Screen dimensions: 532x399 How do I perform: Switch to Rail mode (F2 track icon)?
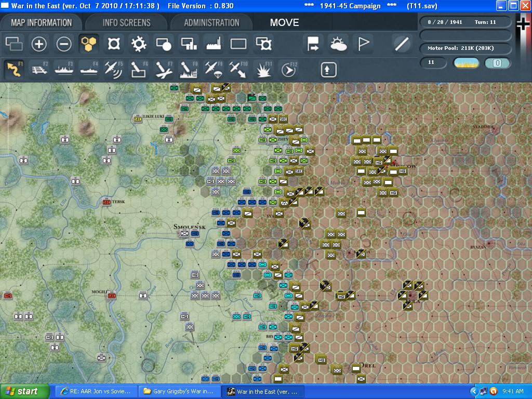click(x=39, y=69)
